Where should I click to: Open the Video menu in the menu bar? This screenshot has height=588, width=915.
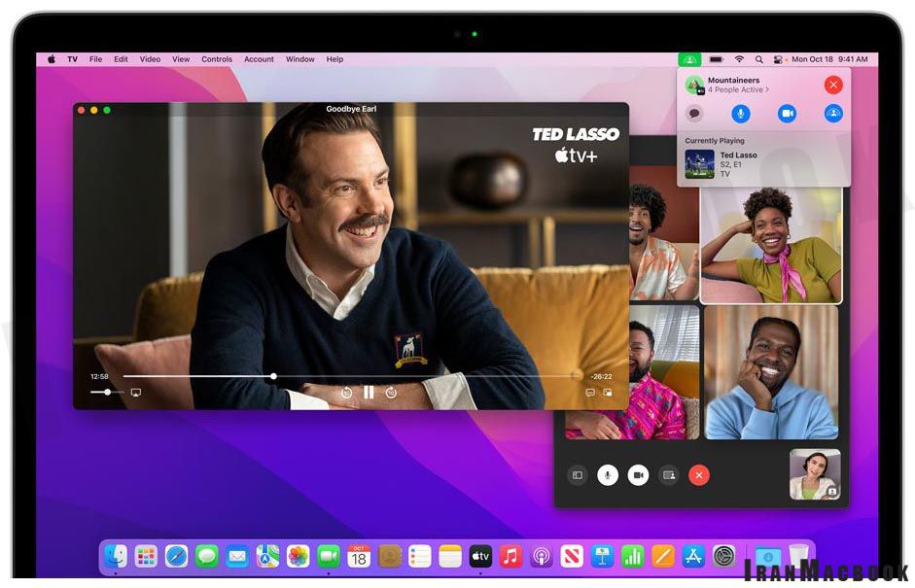(149, 58)
